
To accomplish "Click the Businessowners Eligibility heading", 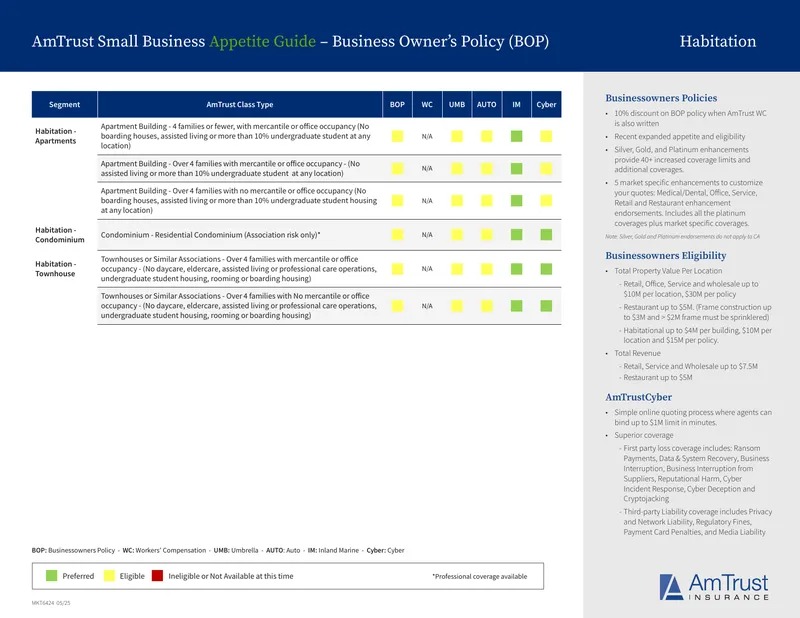I will point(666,256).
